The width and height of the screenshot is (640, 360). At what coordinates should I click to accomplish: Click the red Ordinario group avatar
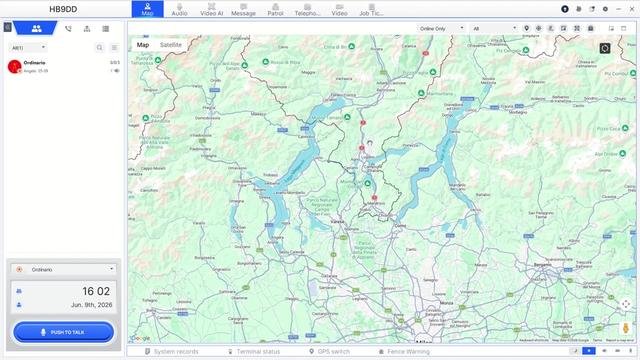pos(15,67)
